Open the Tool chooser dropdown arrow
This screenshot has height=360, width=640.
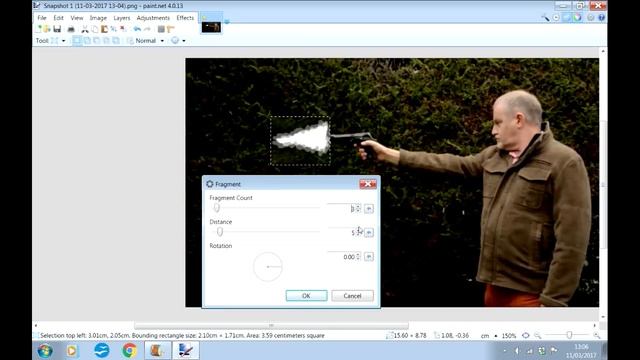(63, 41)
